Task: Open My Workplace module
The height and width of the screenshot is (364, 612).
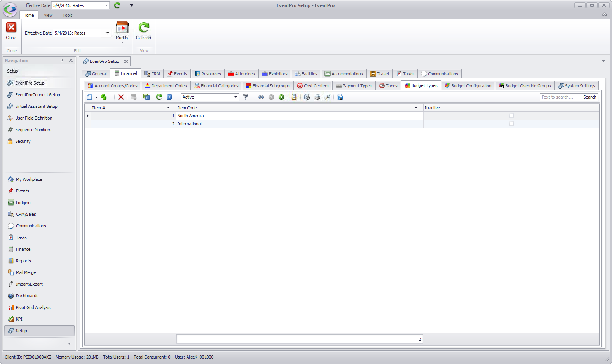Action: point(29,179)
